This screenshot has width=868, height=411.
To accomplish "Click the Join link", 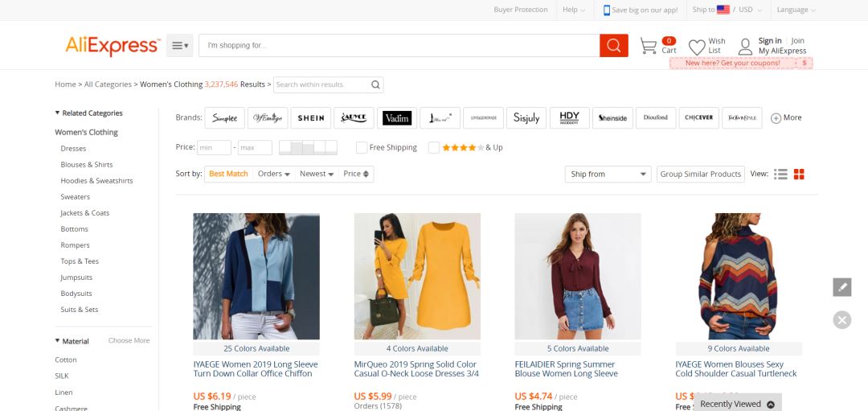I will 798,40.
